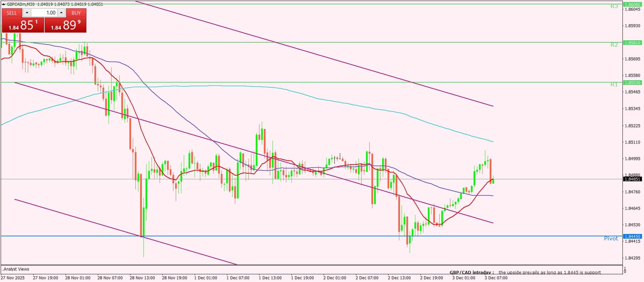The width and height of the screenshot is (644, 282).
Task: Focus the 1.00 volume input field
Action: tap(44, 13)
